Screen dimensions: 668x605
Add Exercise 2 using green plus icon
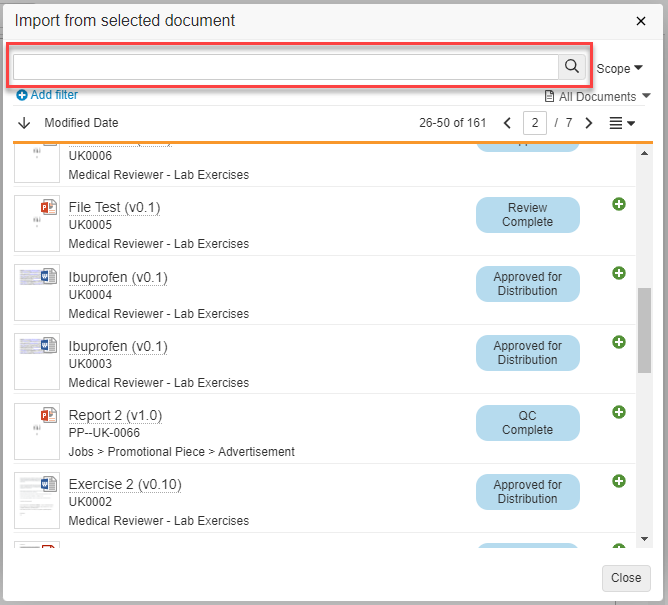click(x=619, y=481)
